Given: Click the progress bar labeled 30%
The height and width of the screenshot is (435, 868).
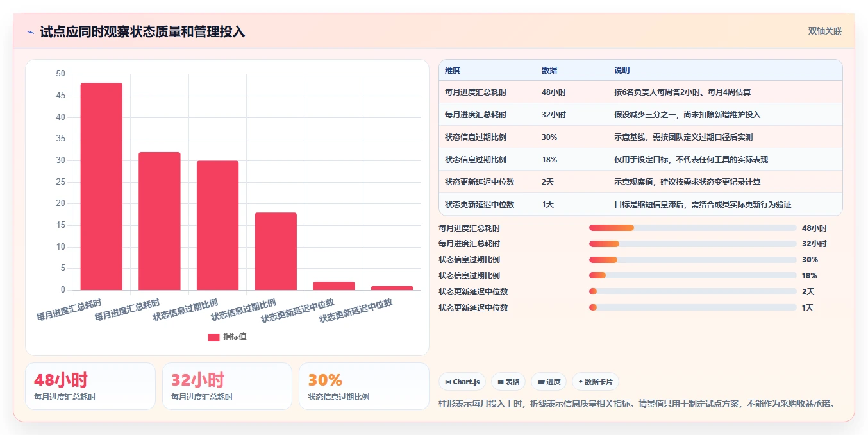Looking at the screenshot, I should [x=692, y=260].
